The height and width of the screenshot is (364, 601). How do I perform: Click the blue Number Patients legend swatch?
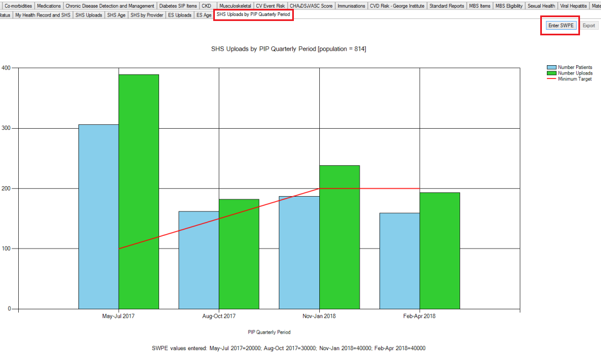[551, 67]
